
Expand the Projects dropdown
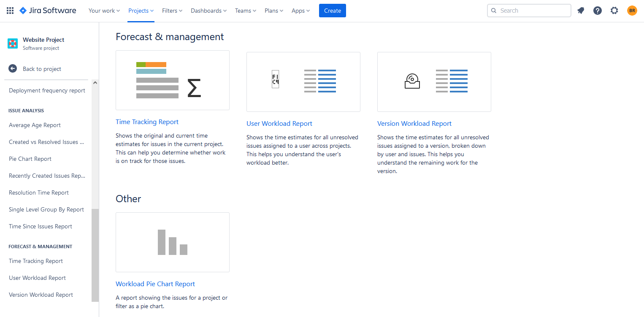(x=141, y=11)
